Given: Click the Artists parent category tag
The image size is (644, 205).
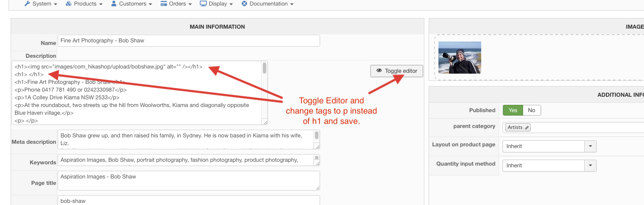Looking at the screenshot, I should [x=515, y=128].
